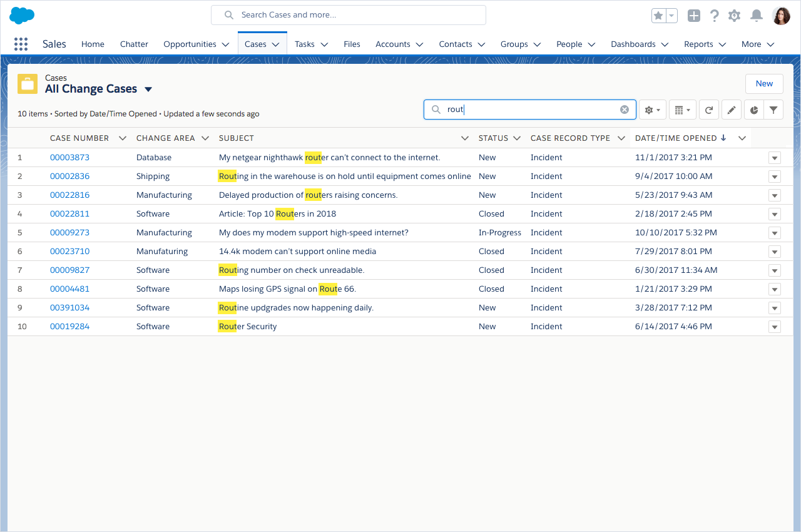
Task: Open the display as table dropdown
Action: 682,110
